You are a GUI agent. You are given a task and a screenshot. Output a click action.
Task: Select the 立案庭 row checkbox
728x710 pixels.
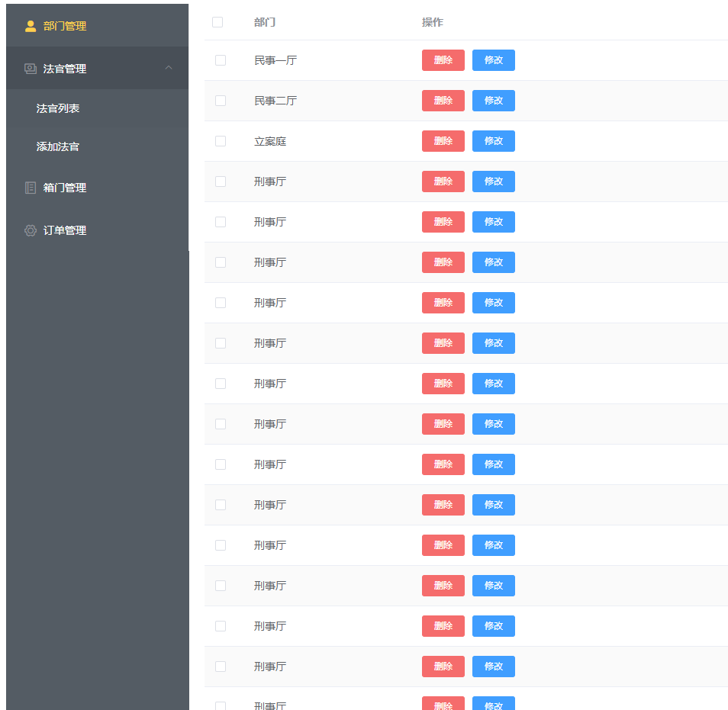click(221, 141)
